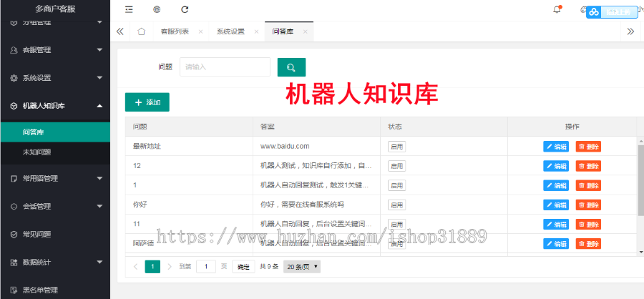Image resolution: width=644 pixels, height=299 pixels.
Task: Click the previous page arrow
Action: [135, 267]
